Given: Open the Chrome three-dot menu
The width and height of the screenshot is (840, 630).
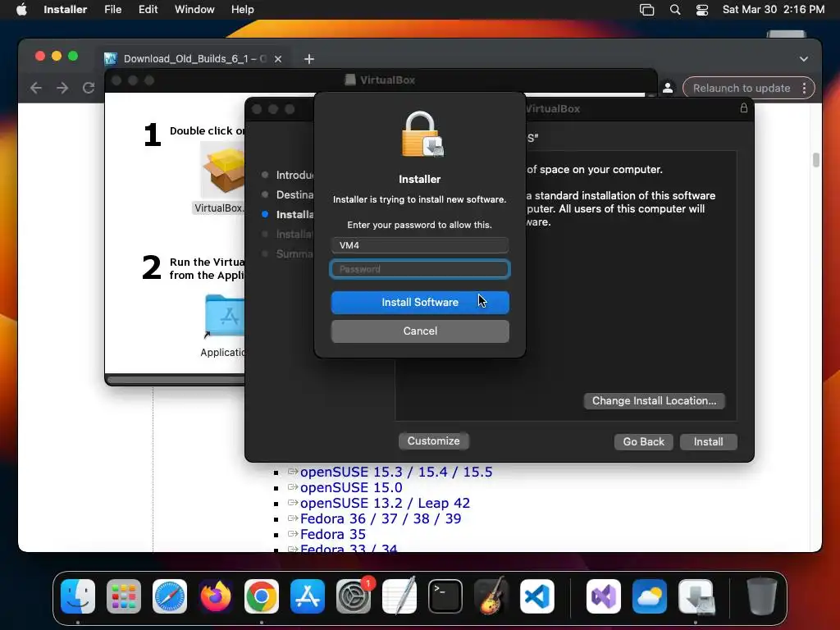Looking at the screenshot, I should [x=804, y=88].
